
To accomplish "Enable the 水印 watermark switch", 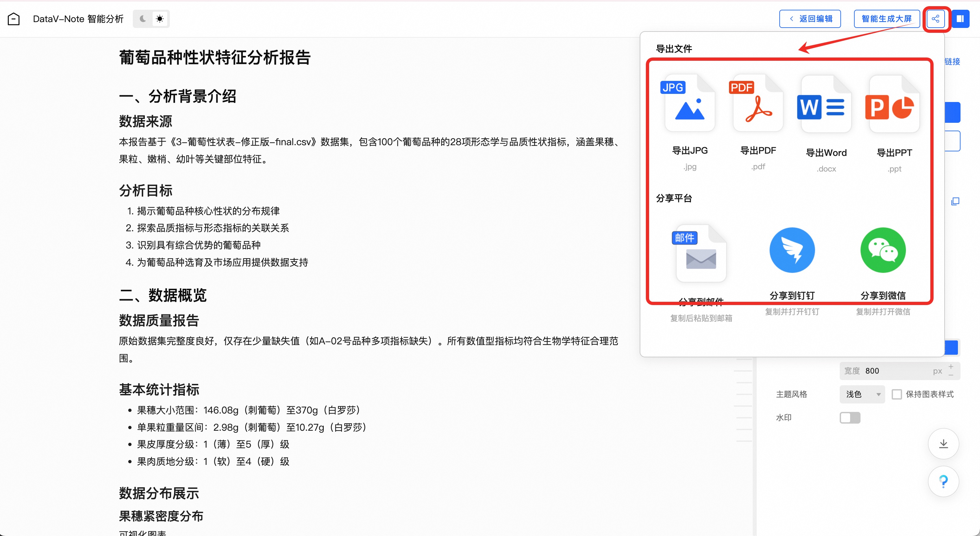I will point(849,418).
